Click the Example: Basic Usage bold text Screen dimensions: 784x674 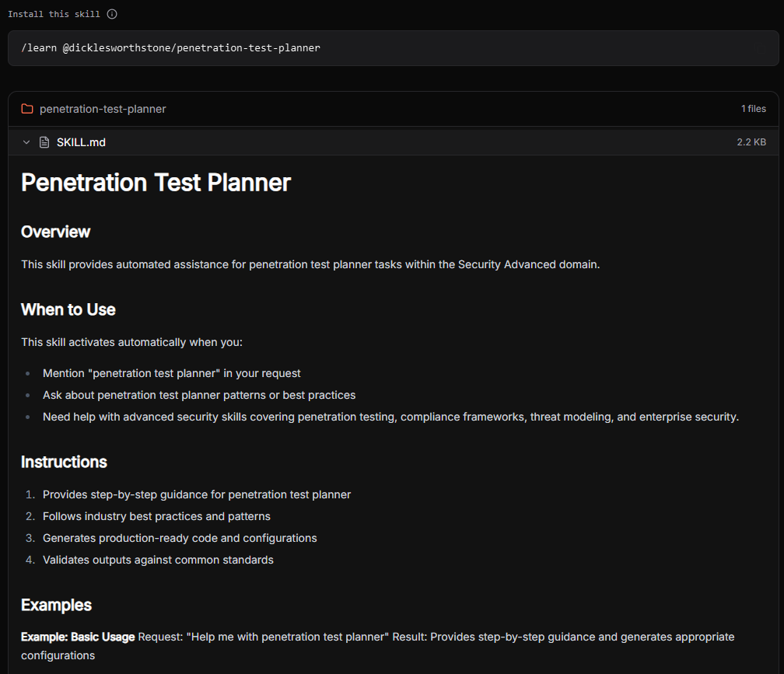pos(78,637)
